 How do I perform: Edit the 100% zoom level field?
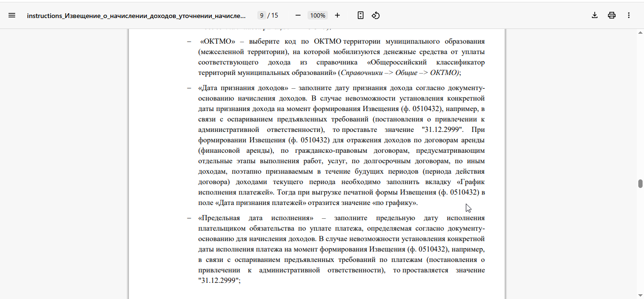(317, 15)
